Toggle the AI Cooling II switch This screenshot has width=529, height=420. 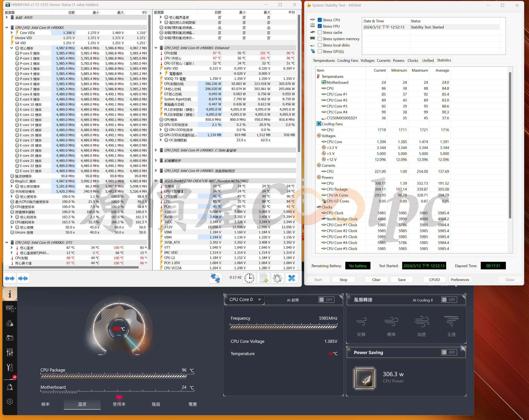(449, 300)
